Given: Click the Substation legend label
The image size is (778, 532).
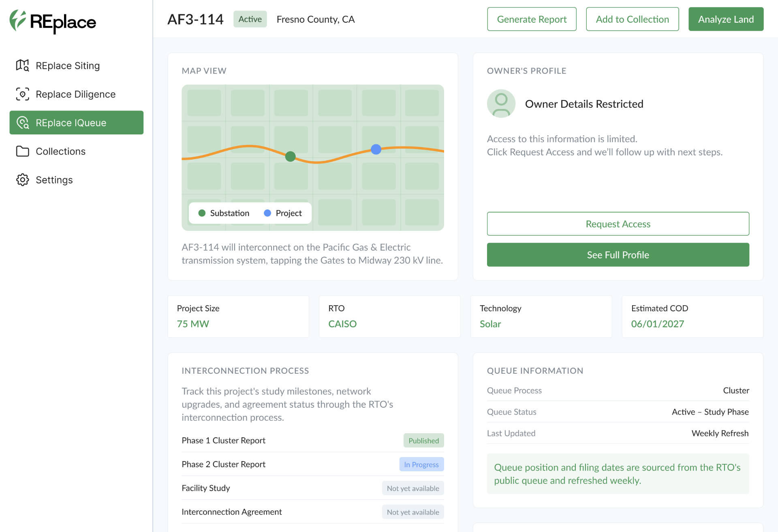Looking at the screenshot, I should [230, 213].
